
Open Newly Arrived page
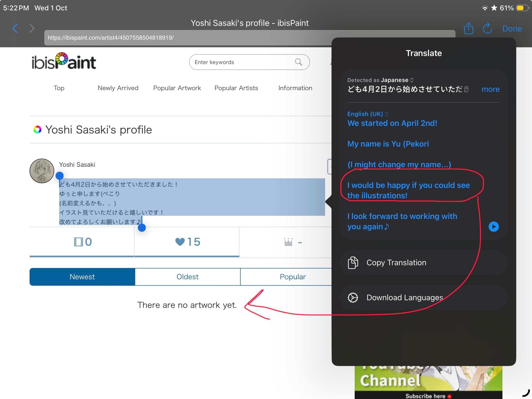(x=118, y=88)
